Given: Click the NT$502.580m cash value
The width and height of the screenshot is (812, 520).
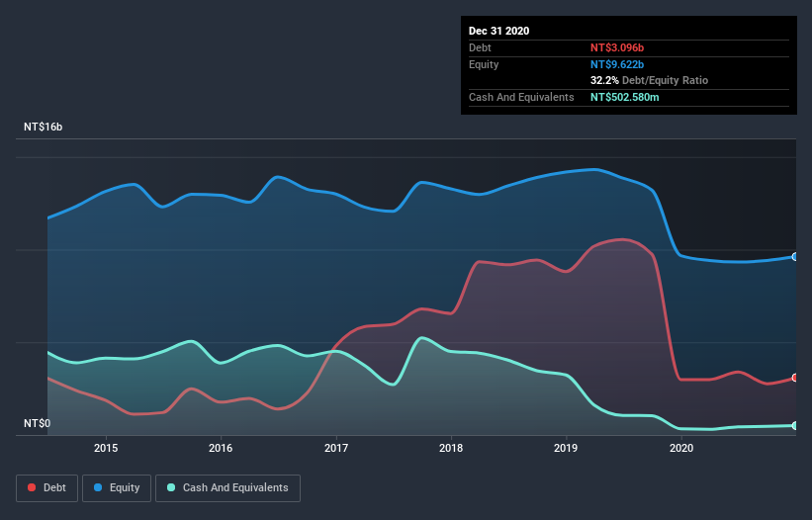Looking at the screenshot, I should [x=624, y=97].
